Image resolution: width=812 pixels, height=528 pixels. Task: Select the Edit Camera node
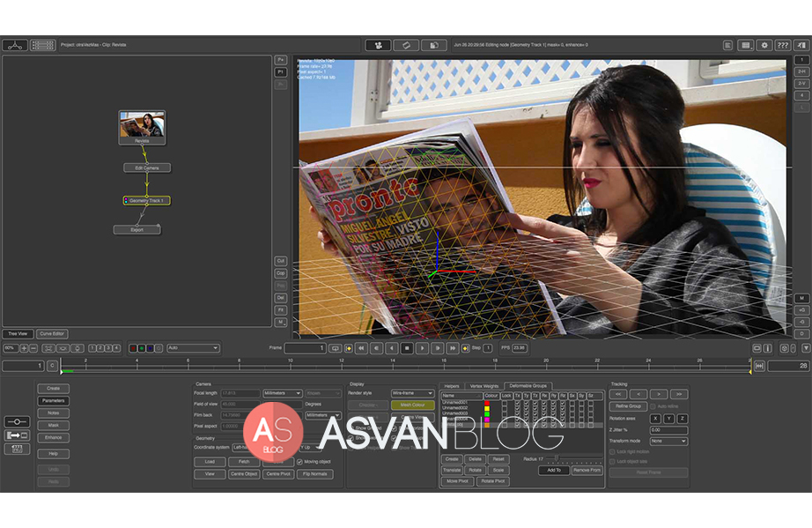[147, 167]
